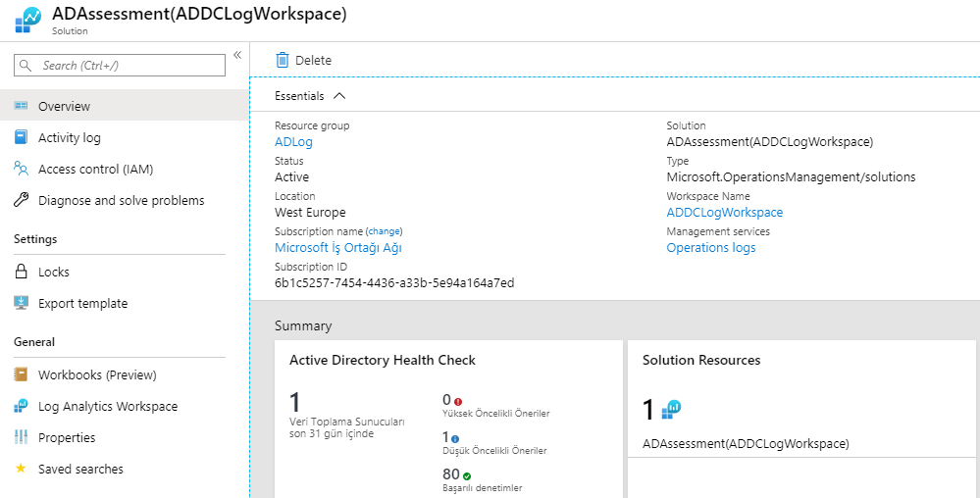Click Veri Toplama Sunucuları text
The height and width of the screenshot is (498, 980).
click(347, 422)
